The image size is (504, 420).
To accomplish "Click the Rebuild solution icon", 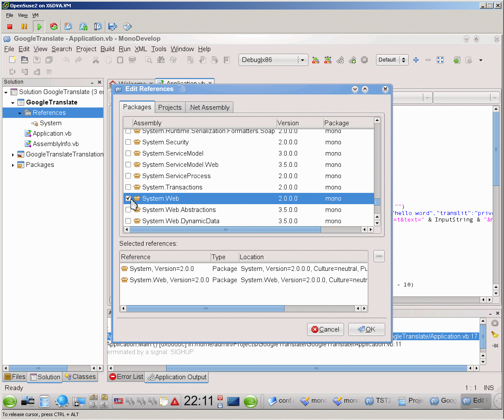I will (x=328, y=60).
